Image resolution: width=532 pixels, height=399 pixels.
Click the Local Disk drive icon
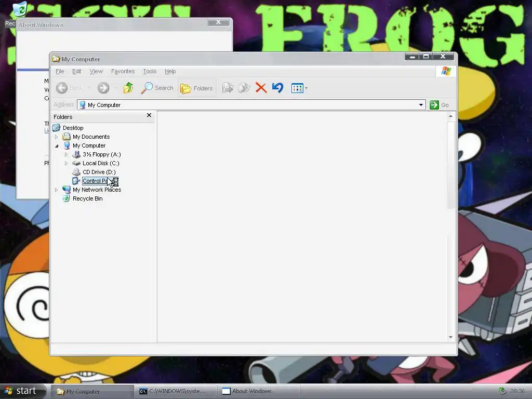[76, 163]
